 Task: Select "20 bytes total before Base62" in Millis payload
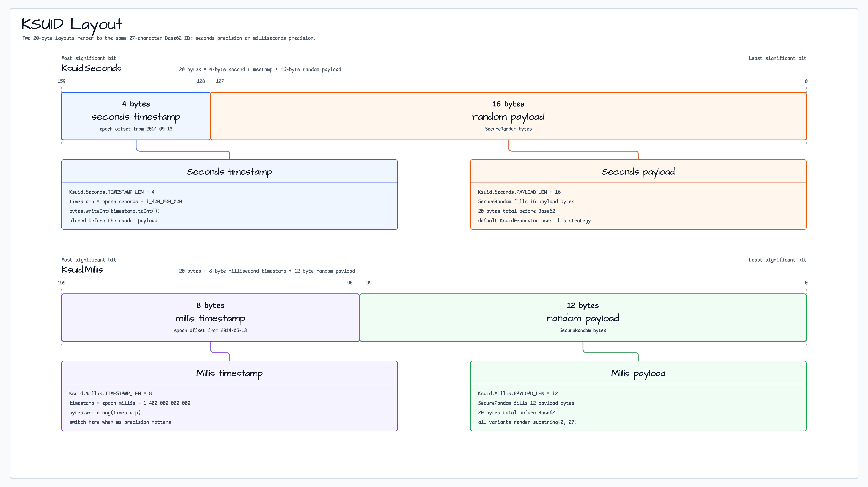point(517,413)
